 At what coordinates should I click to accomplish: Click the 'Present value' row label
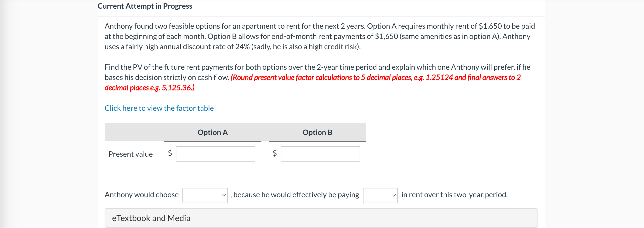130,154
